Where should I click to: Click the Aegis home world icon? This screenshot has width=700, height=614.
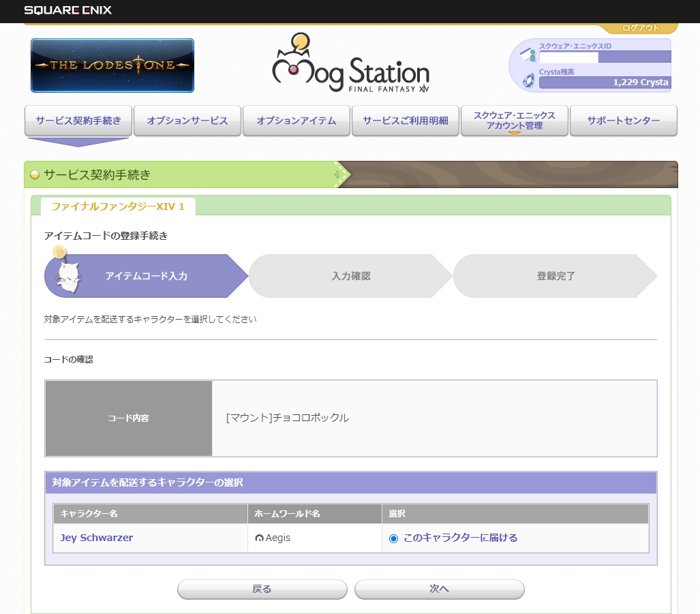tap(259, 538)
